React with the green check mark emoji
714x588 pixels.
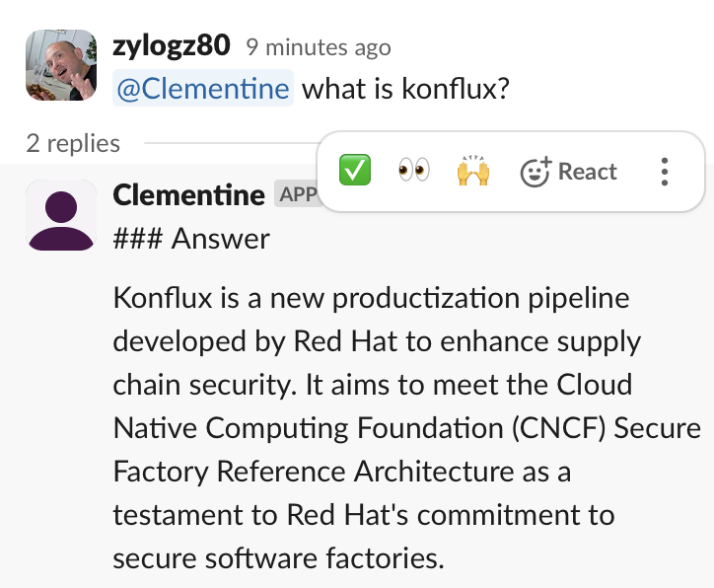[x=354, y=172]
